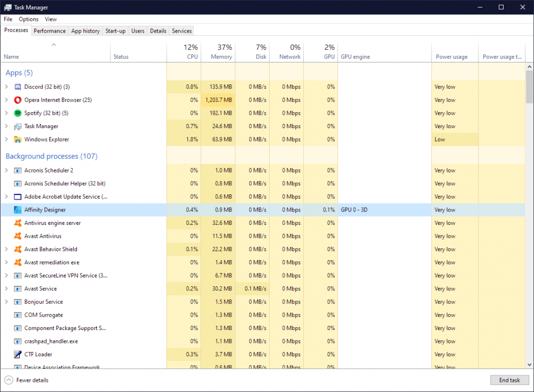Viewport: 534px width, 392px height.
Task: Click the Affinity Designer icon
Action: pyautogui.click(x=19, y=209)
